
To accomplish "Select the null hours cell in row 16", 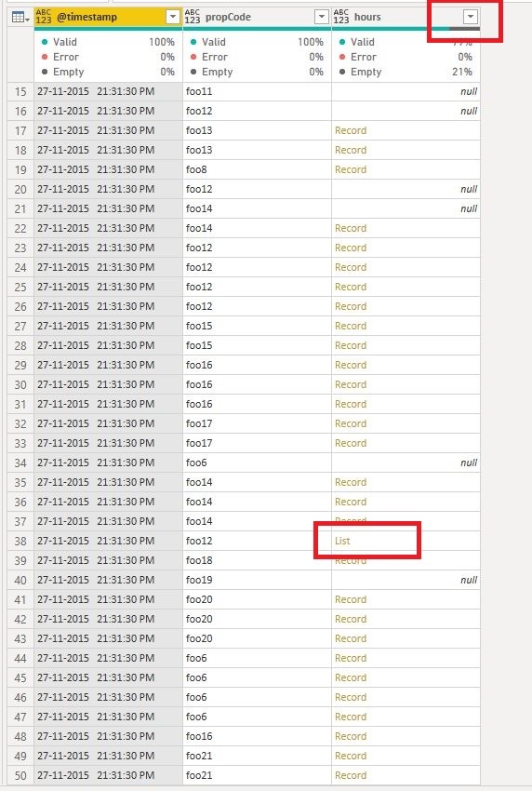I will 406,111.
